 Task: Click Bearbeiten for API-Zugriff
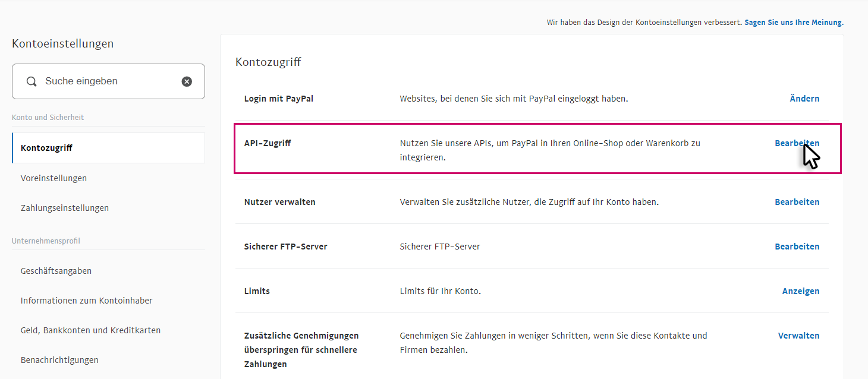click(797, 143)
